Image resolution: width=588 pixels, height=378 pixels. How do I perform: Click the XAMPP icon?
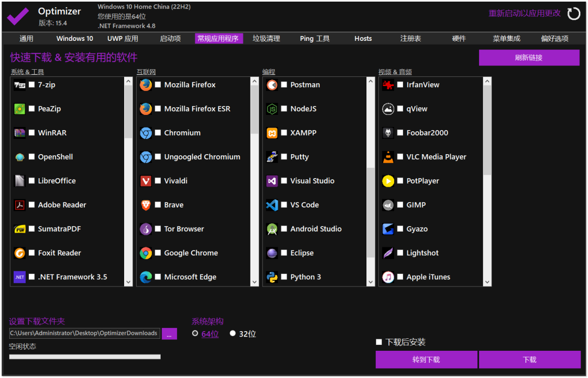click(272, 133)
